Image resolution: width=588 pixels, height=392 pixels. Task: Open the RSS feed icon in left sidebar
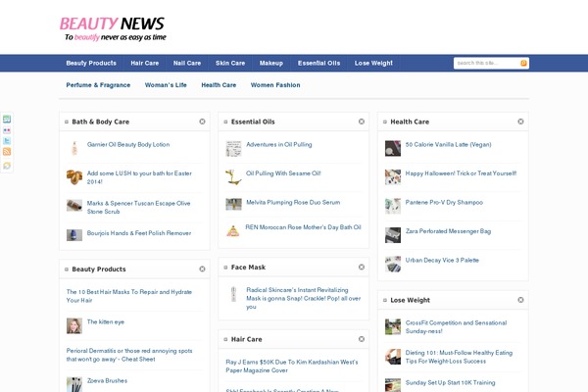tap(7, 152)
